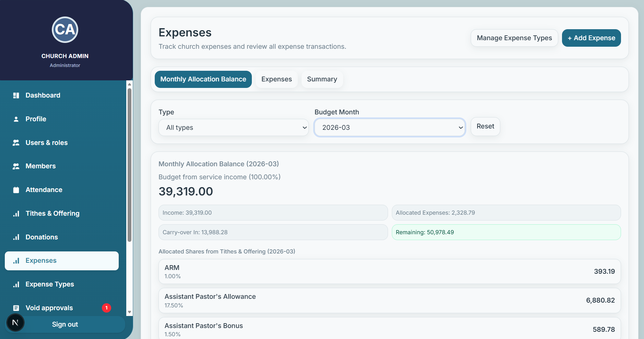The image size is (644, 339).
Task: Click the Tithes & Offering chart icon
Action: (x=16, y=214)
